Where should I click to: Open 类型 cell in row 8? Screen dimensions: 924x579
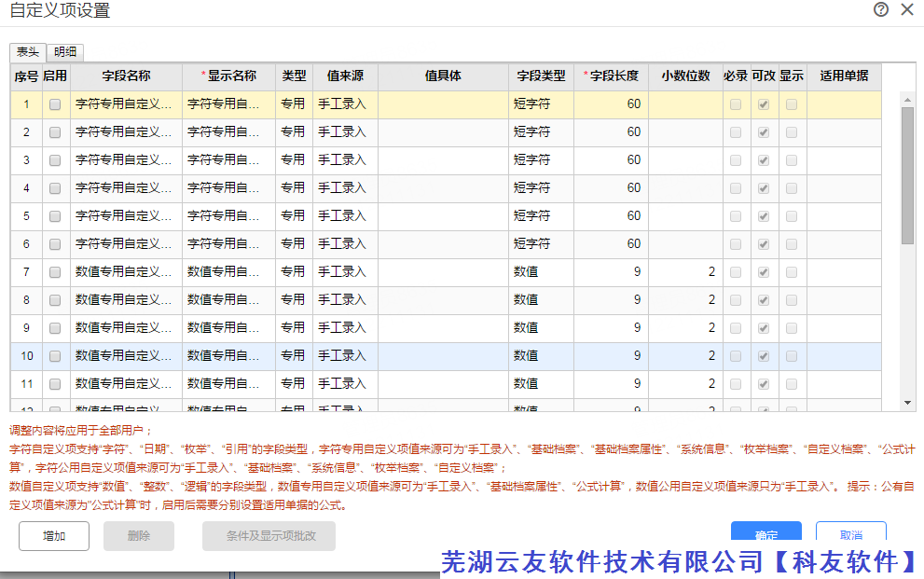pyautogui.click(x=294, y=300)
